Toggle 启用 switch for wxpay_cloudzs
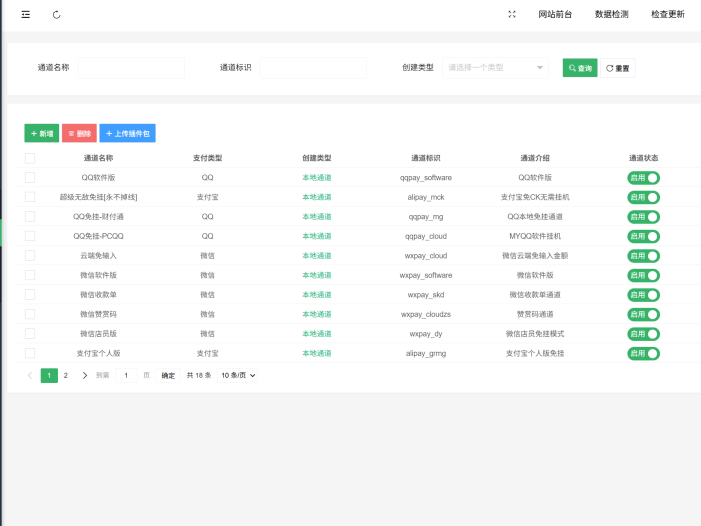Viewport: 701px width, 526px height. 643,314
